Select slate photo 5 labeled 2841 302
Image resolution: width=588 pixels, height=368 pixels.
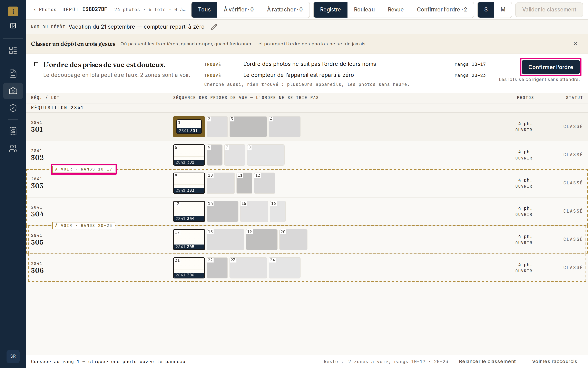click(189, 155)
